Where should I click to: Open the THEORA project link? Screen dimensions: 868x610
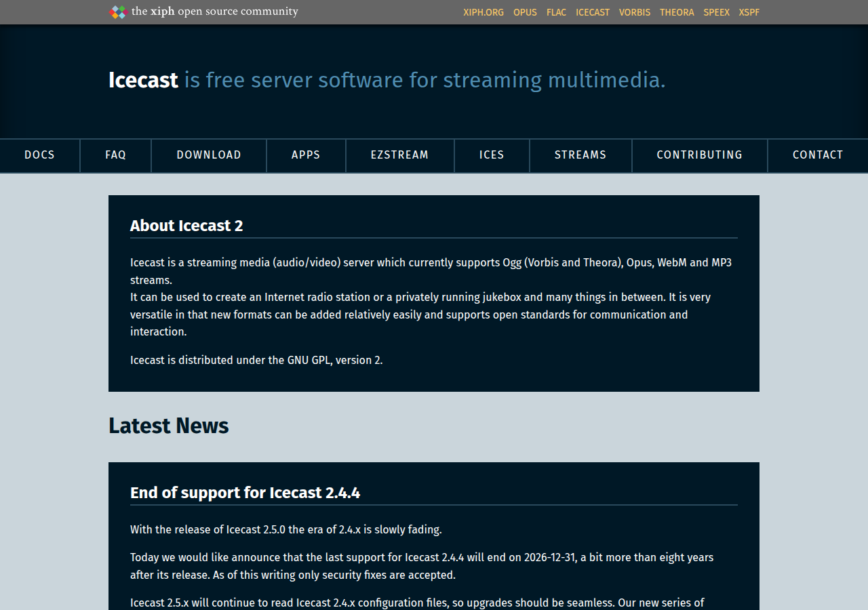click(677, 12)
